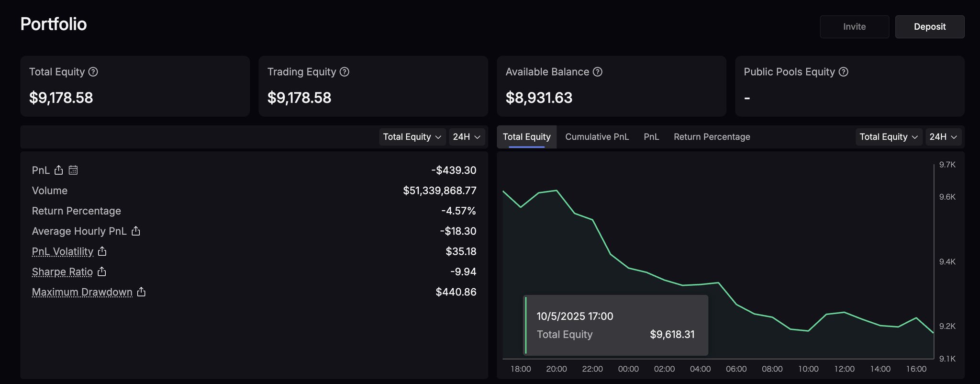Click the Return Percentage value -4.57%
980x384 pixels.
click(x=459, y=211)
